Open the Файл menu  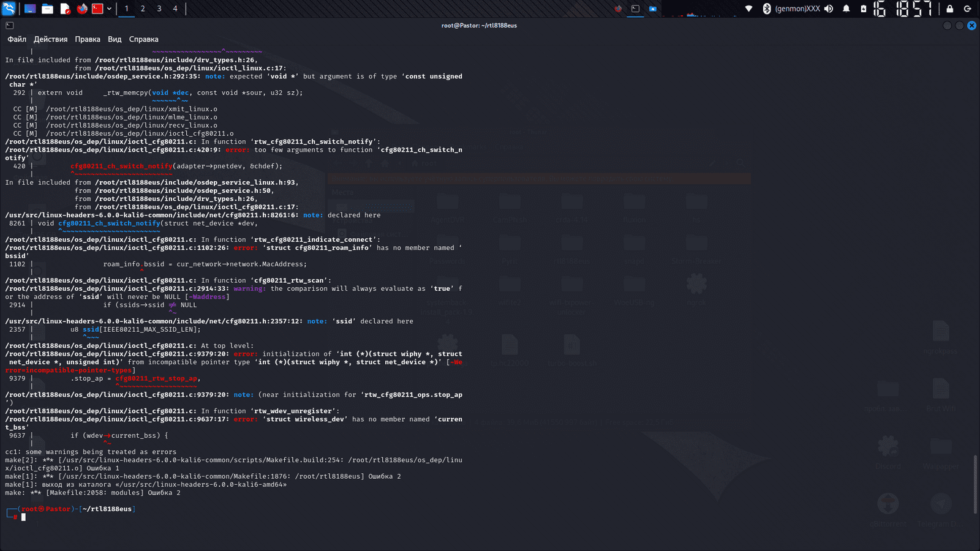click(17, 39)
